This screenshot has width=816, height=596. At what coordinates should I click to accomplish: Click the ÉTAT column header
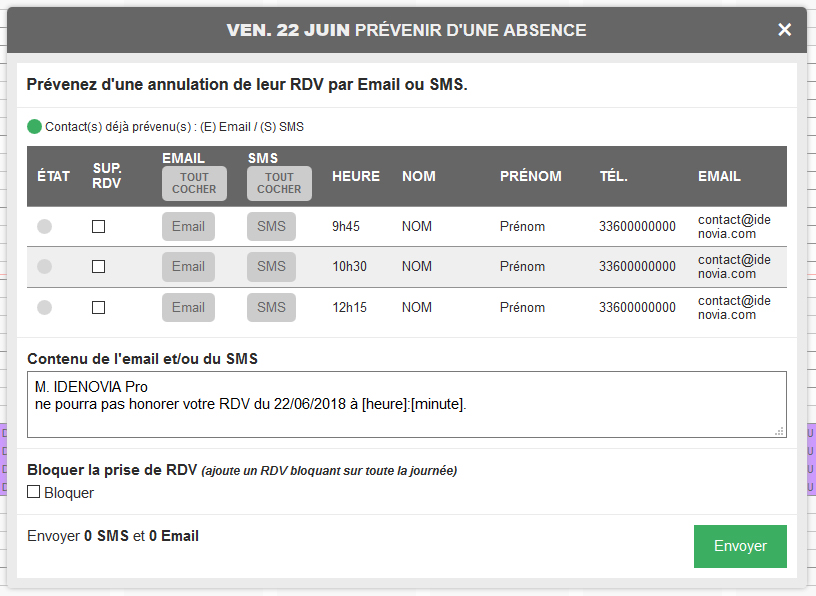(x=54, y=176)
